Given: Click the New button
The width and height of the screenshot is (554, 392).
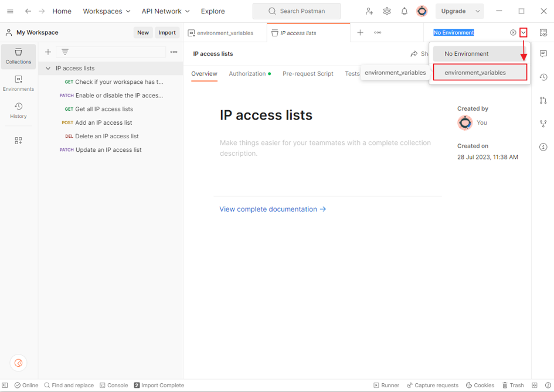Looking at the screenshot, I should 143,32.
